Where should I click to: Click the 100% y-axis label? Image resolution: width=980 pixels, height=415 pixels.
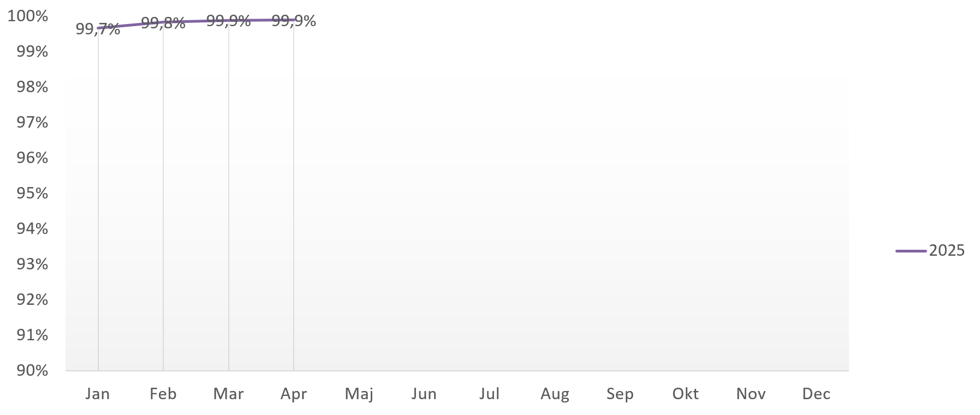point(28,16)
